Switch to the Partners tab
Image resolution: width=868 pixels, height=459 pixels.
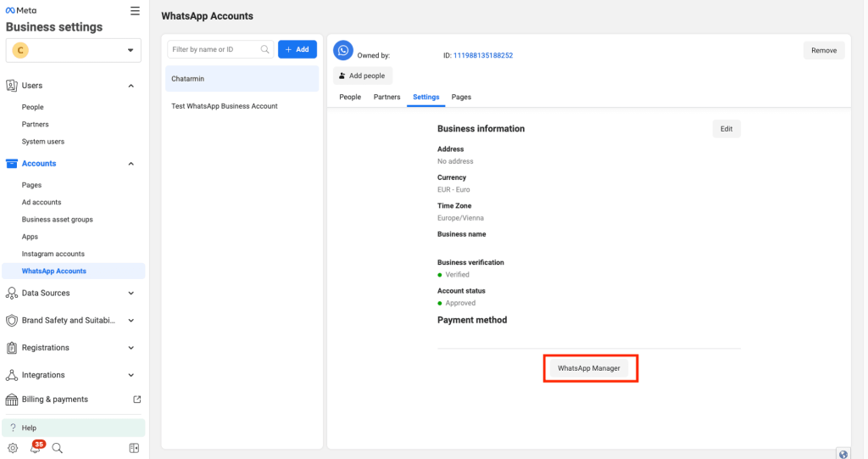click(x=387, y=97)
